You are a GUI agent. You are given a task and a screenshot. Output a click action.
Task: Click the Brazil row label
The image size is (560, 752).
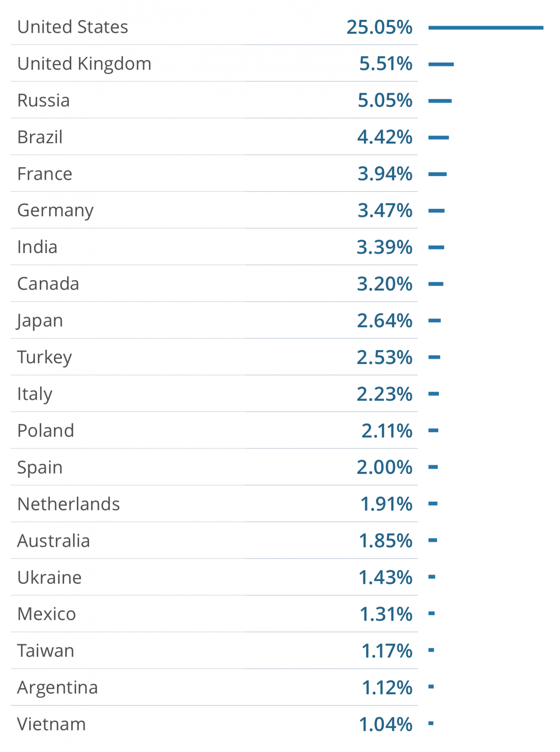pos(40,137)
